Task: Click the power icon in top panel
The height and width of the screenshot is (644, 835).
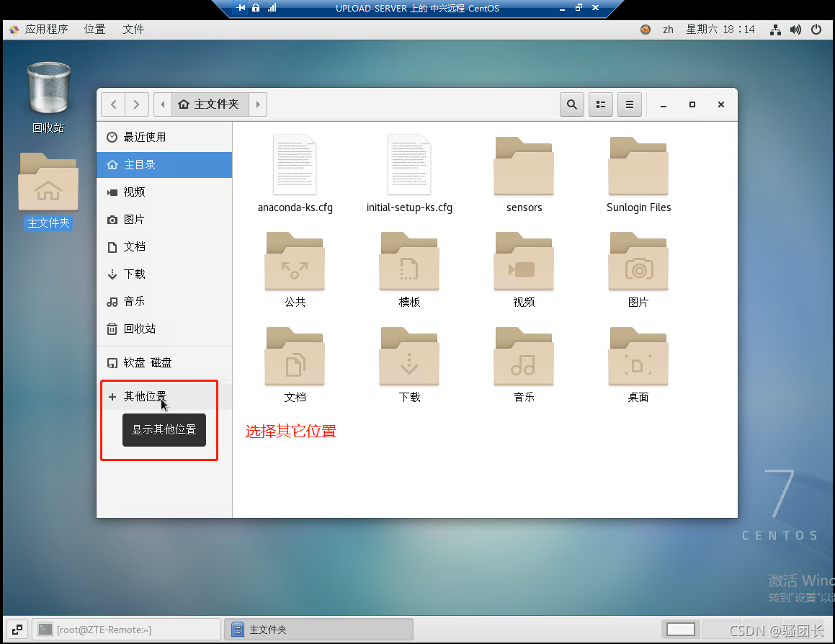Action: pyautogui.click(x=816, y=30)
